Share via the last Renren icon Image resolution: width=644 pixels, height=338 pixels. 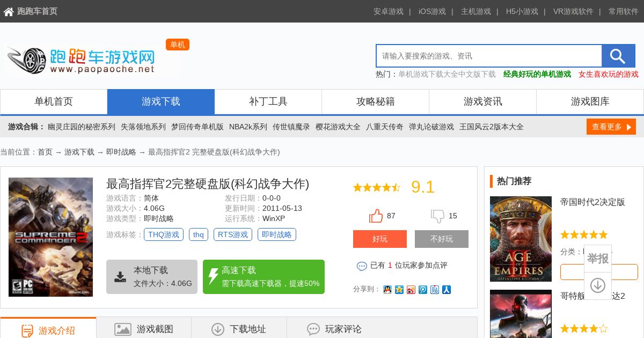(447, 290)
